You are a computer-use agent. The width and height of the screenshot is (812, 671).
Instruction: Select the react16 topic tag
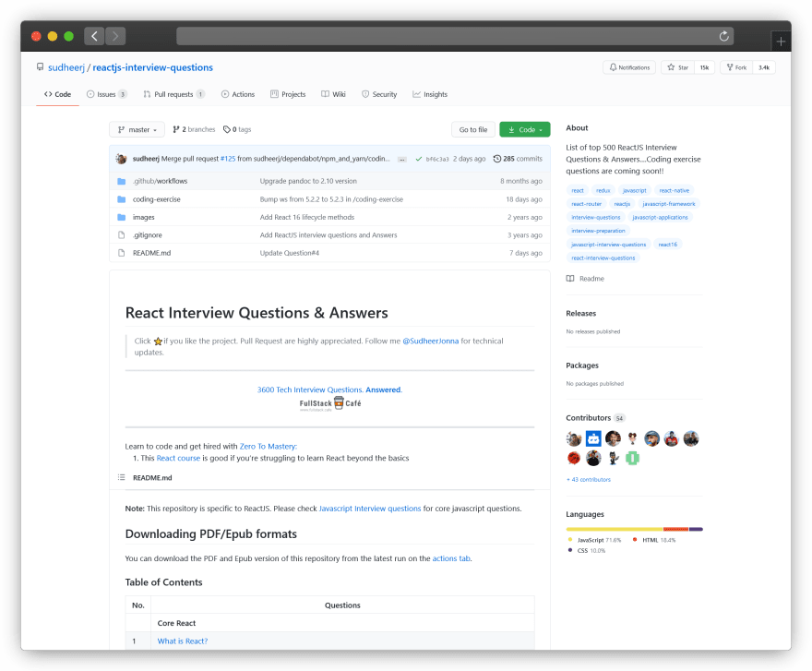[x=667, y=244]
